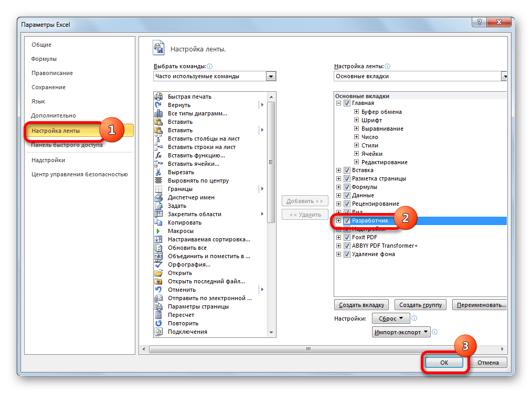
Task: Click the Задать print area icon
Action: pyautogui.click(x=158, y=206)
